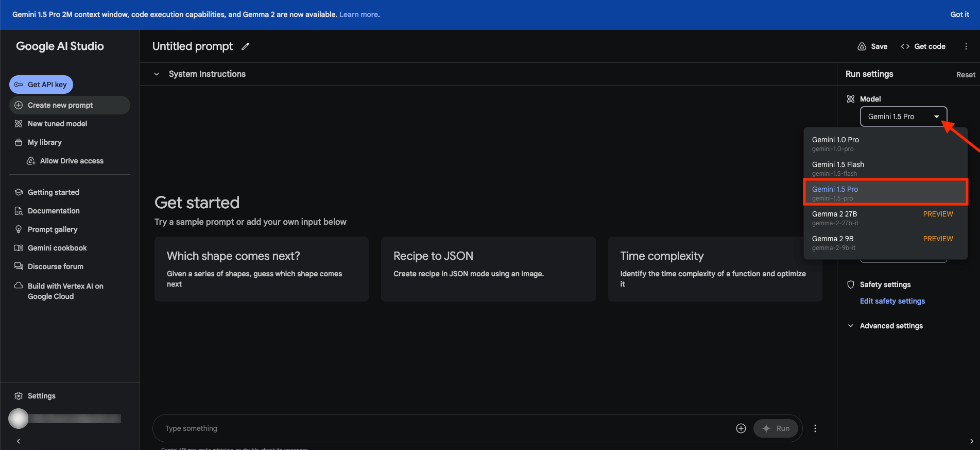Collapse the left sidebar with the arrow
This screenshot has width=980, height=450.
tap(19, 441)
